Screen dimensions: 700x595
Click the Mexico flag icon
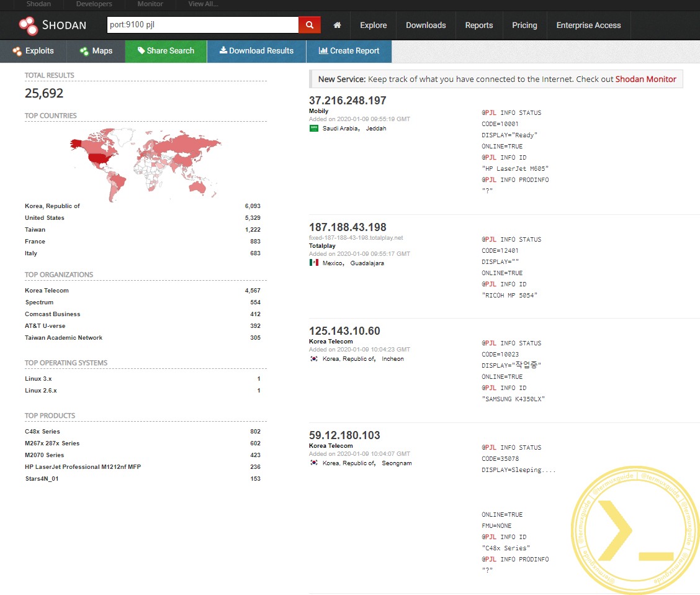click(x=314, y=263)
